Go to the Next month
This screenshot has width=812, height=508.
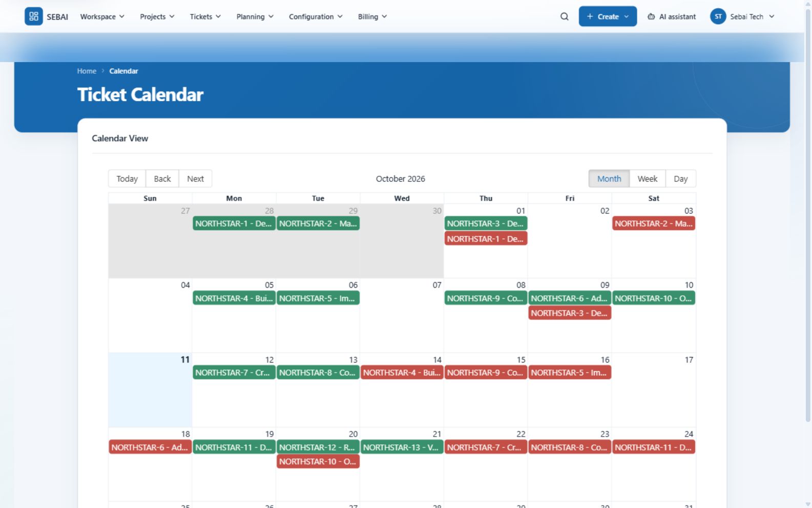pos(195,178)
